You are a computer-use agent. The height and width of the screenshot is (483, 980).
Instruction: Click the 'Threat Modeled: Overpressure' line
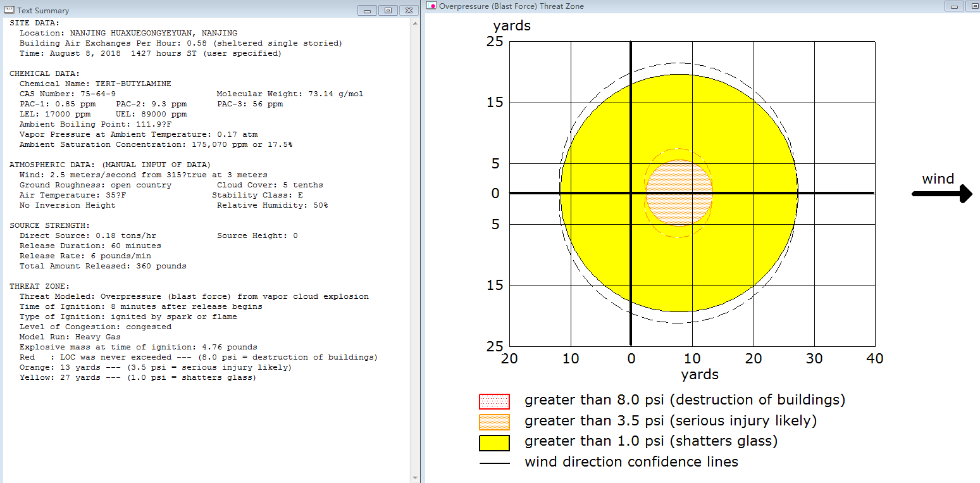pos(194,296)
